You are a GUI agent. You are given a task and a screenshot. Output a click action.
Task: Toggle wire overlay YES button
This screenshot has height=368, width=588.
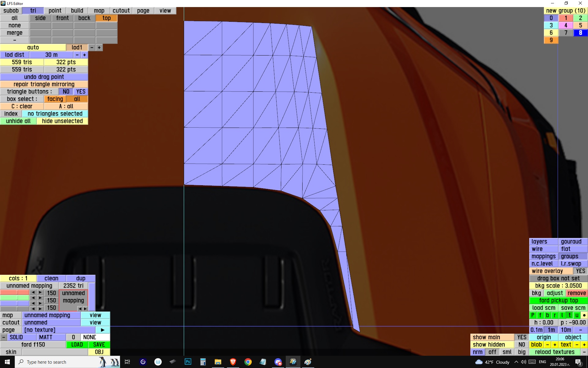[x=580, y=271]
